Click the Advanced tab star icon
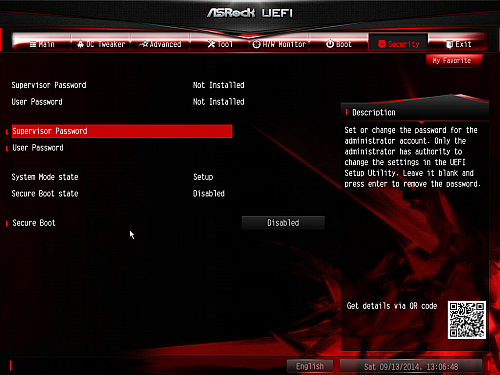 [144, 44]
